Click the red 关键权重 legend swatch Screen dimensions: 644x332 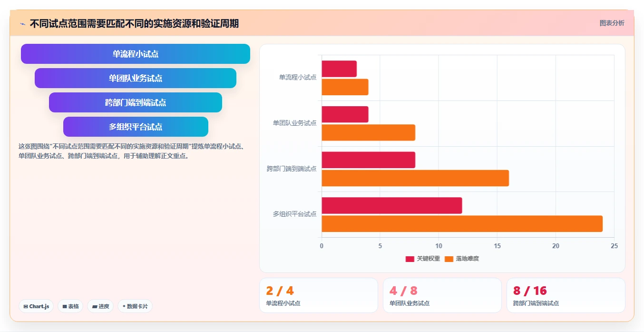tap(410, 259)
